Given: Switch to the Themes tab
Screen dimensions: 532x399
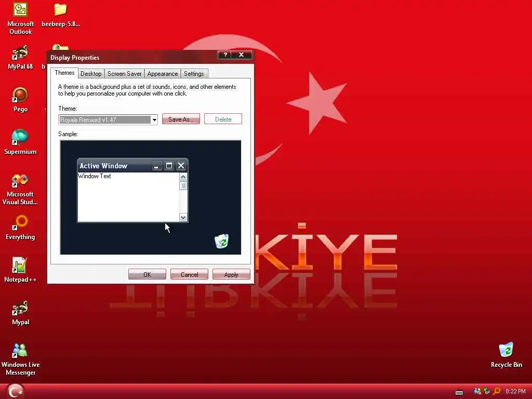Looking at the screenshot, I should click(x=64, y=73).
